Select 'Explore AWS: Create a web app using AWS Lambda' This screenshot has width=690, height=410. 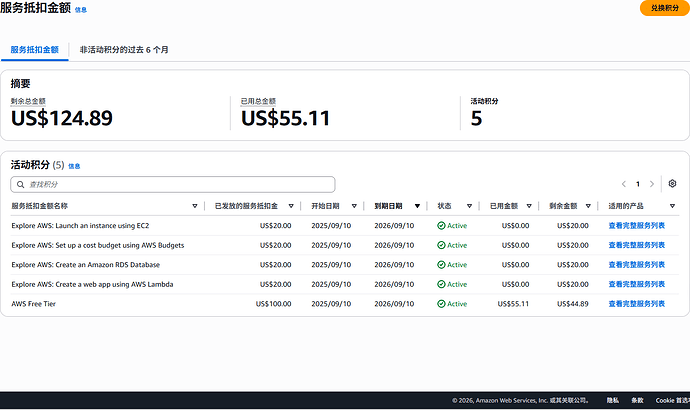(92, 284)
